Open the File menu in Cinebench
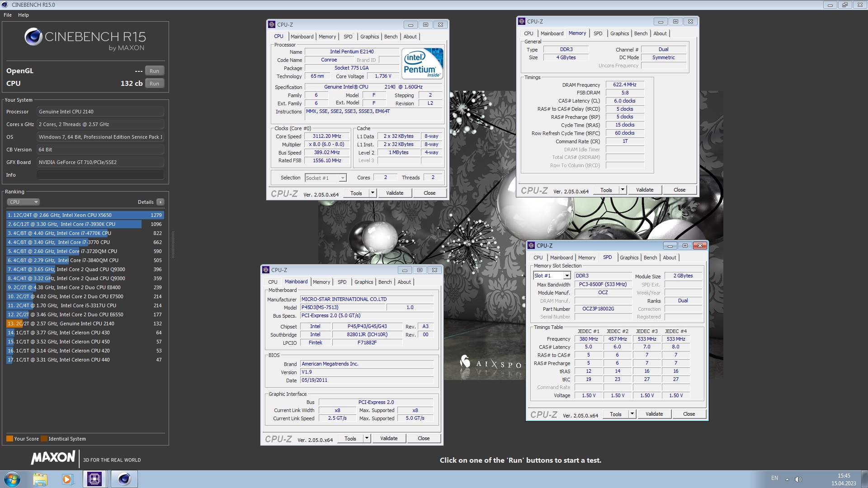 [8, 15]
